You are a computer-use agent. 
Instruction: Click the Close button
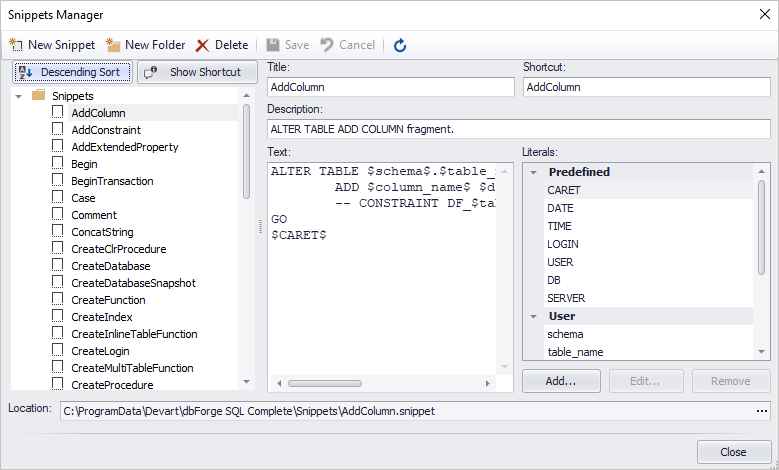[x=734, y=452]
